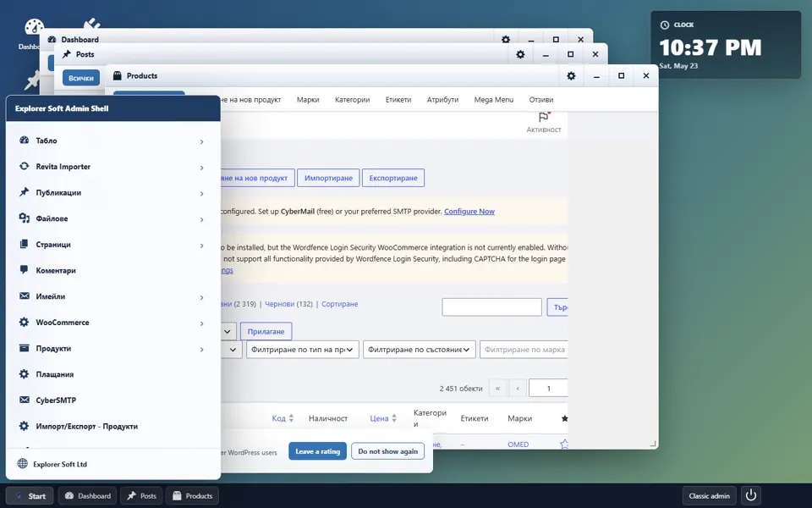Click Leave a rating button
Image resolution: width=812 pixels, height=508 pixels.
(317, 451)
